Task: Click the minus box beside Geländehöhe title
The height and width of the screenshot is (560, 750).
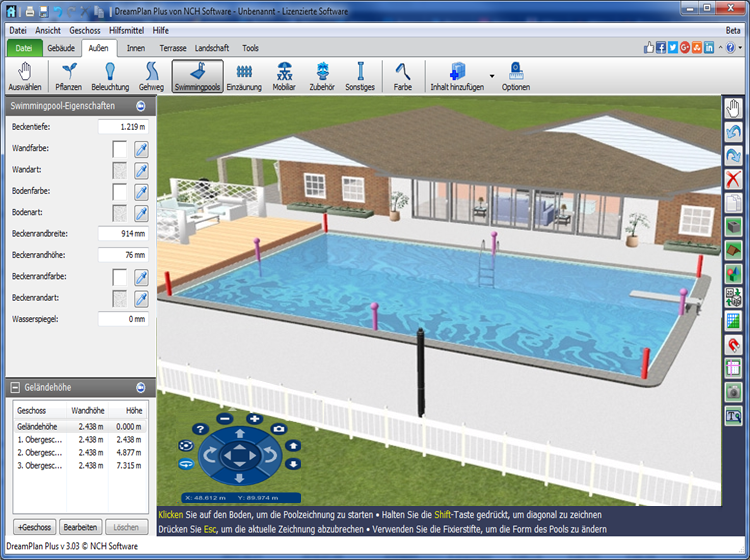Action: [15, 387]
